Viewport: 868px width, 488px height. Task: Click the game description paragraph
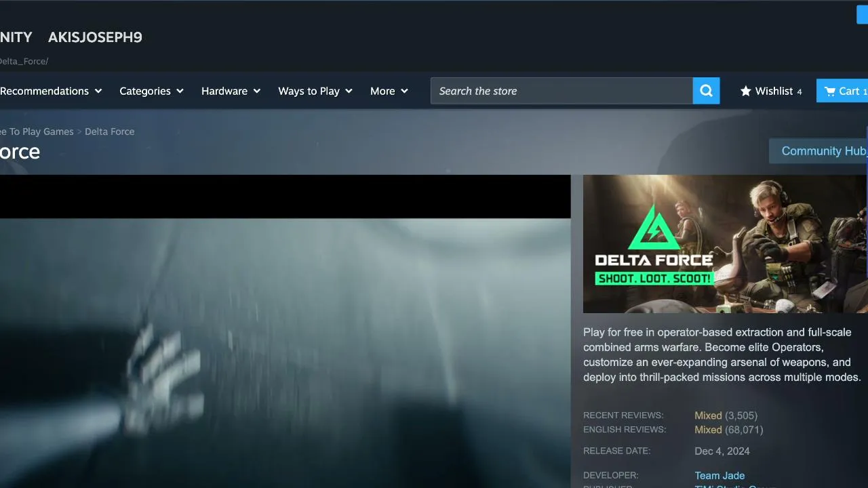722,355
